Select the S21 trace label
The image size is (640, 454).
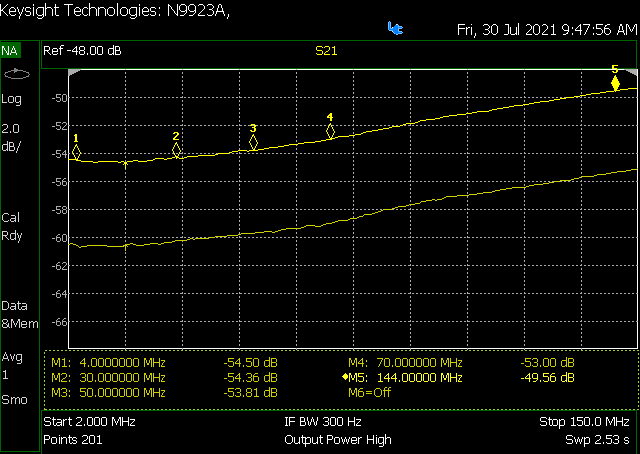(326, 51)
